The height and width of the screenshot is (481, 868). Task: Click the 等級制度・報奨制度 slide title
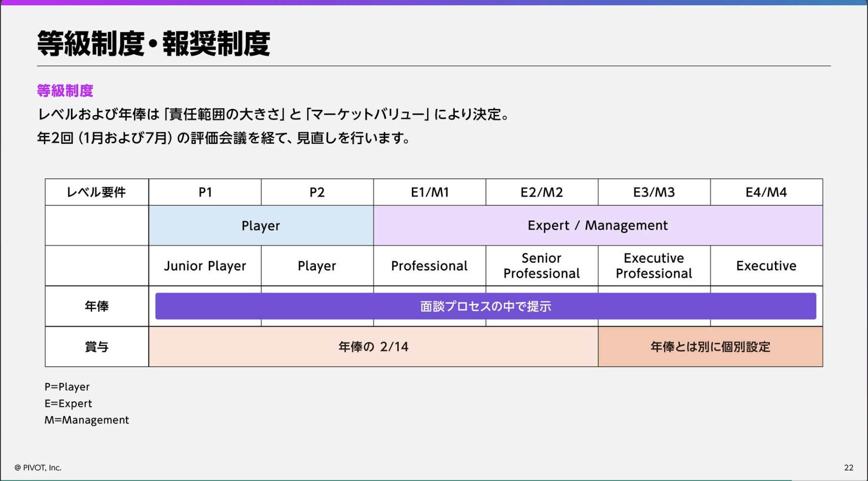pos(153,44)
